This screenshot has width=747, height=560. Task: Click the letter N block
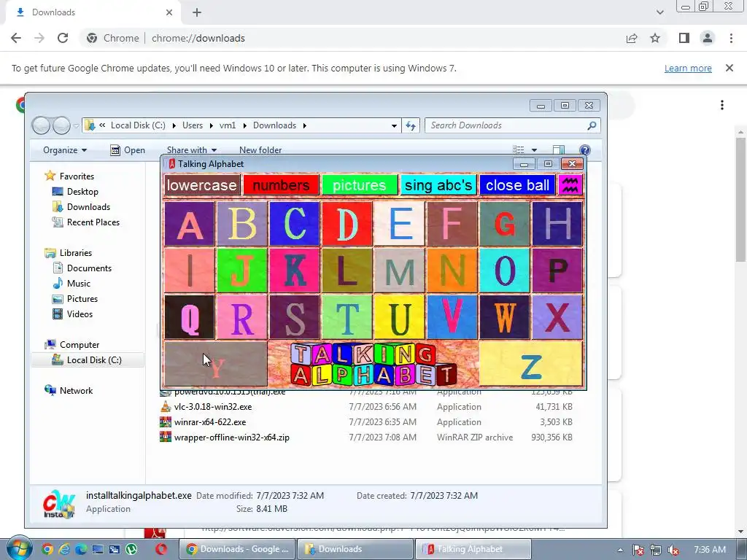[452, 270]
